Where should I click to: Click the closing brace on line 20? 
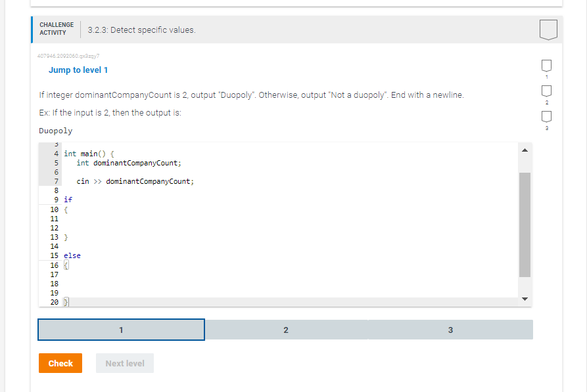[66, 302]
